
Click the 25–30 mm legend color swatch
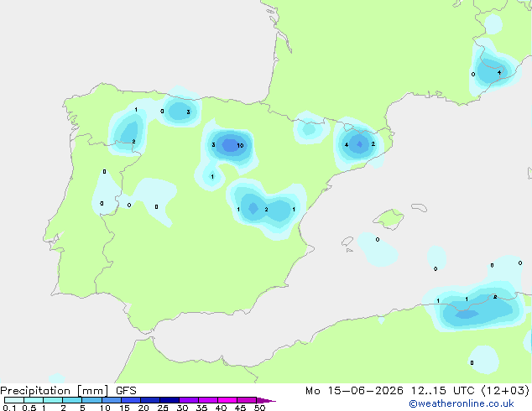[170, 400]
